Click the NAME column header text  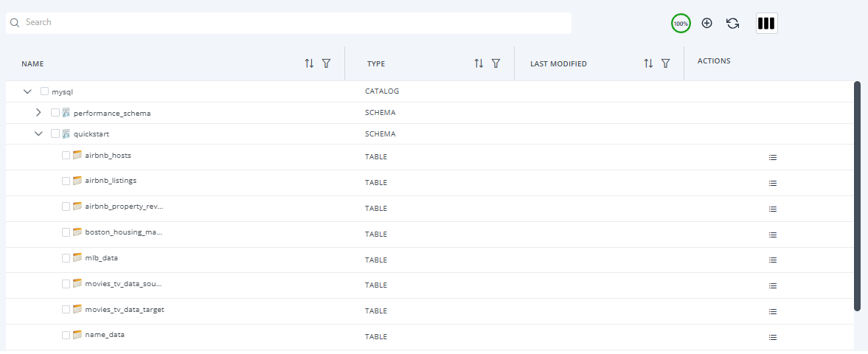coord(32,64)
